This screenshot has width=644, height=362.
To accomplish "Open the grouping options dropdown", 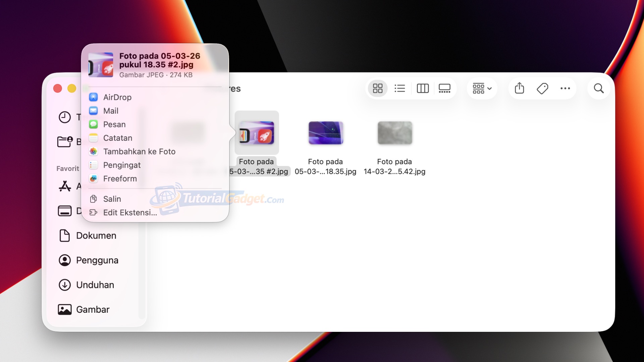I will (482, 88).
